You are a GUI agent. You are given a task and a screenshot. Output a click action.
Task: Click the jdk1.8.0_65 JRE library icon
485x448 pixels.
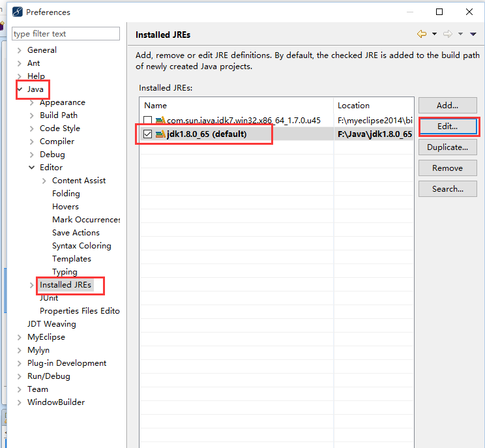160,134
